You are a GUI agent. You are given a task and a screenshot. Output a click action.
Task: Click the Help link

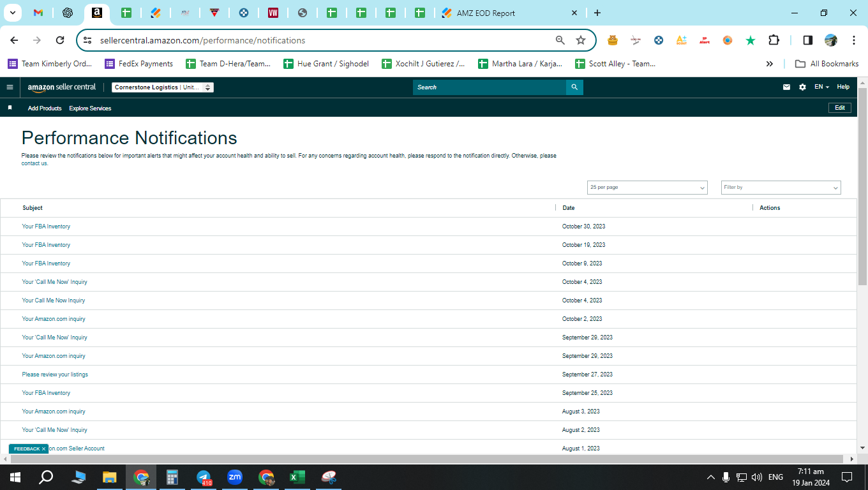(843, 87)
